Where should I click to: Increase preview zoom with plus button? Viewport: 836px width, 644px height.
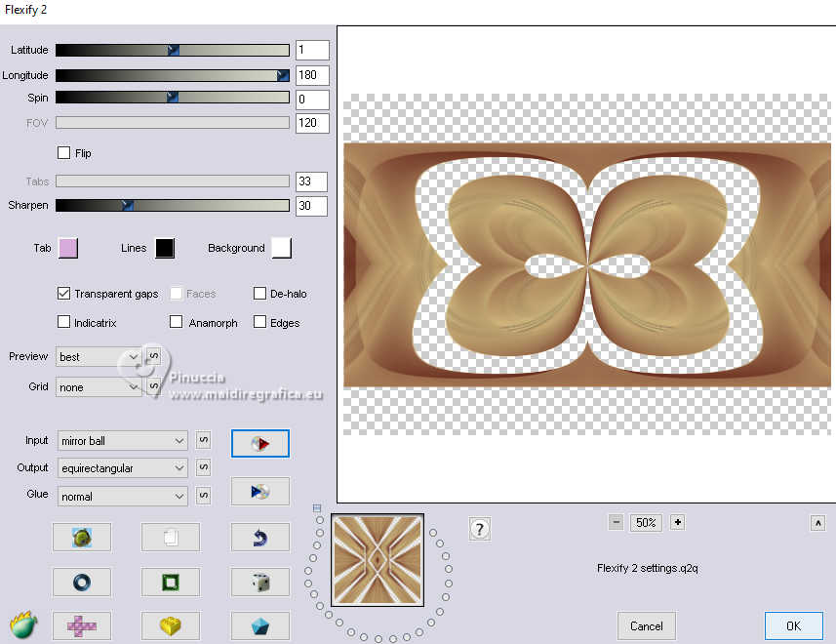[x=678, y=522]
